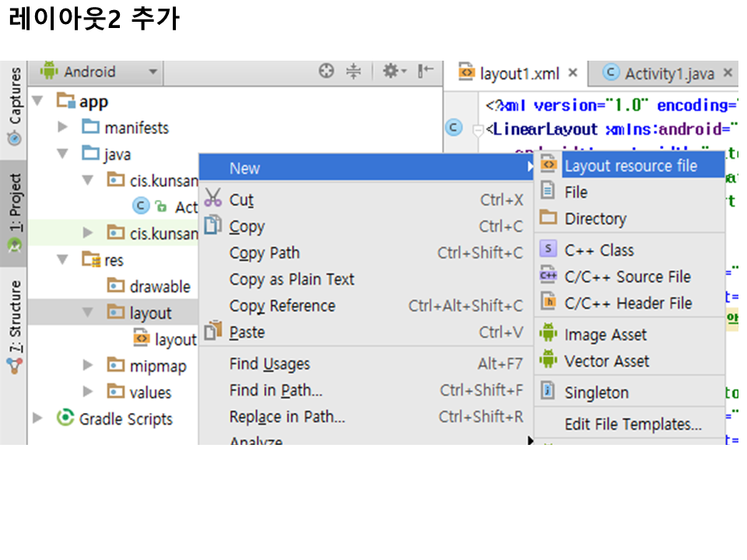This screenshot has width=747, height=560.
Task: Collapse the app module tree node
Action: click(37, 101)
